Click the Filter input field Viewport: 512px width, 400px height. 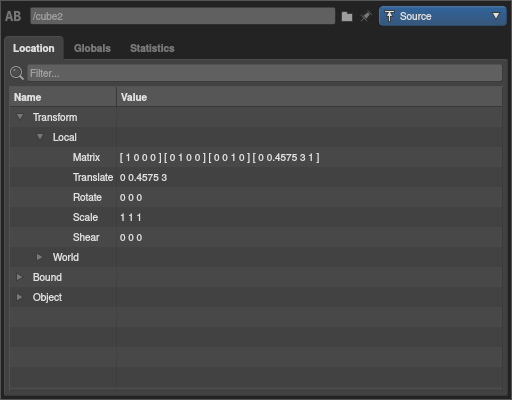tap(265, 73)
